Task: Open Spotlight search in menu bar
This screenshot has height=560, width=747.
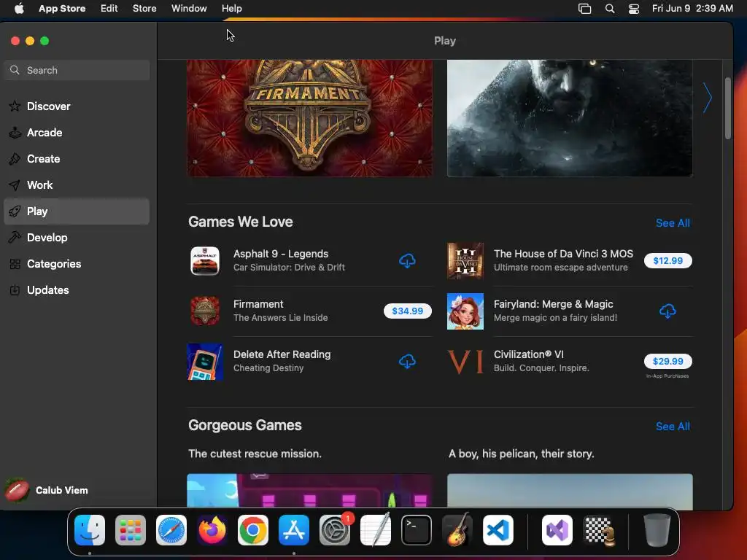Action: click(610, 9)
